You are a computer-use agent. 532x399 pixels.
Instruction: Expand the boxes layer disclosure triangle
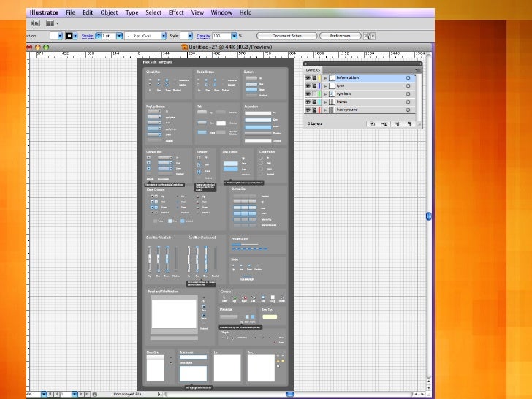click(324, 102)
